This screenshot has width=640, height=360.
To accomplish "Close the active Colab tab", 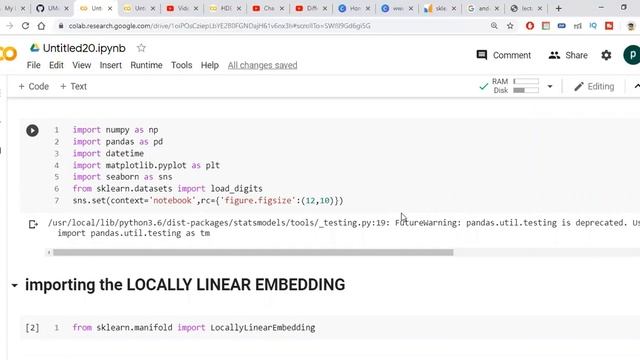I will tap(109, 8).
